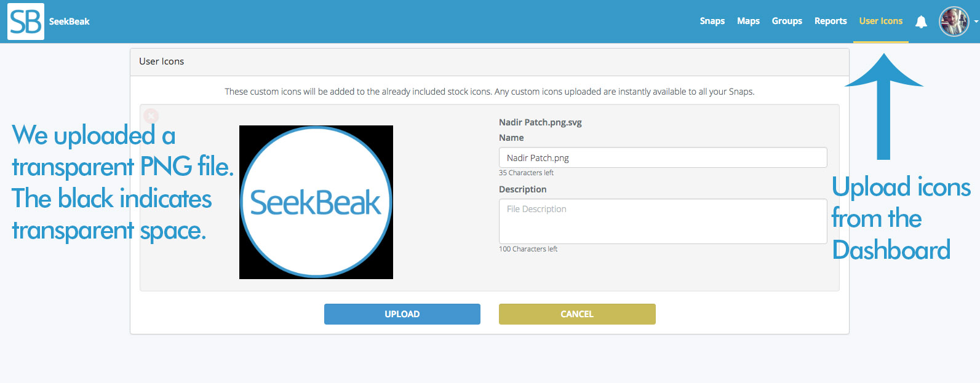980x383 pixels.
Task: Select the User Icons tab
Action: pyautogui.click(x=881, y=21)
